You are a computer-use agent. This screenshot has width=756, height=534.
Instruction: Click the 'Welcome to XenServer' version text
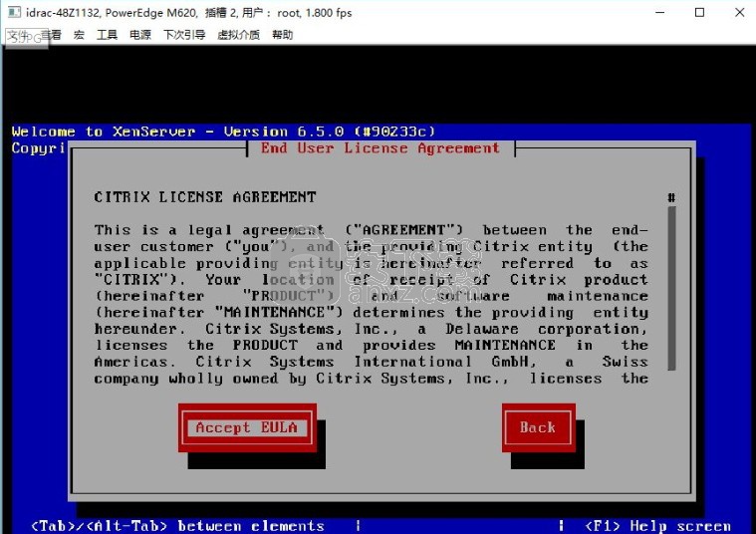[223, 132]
